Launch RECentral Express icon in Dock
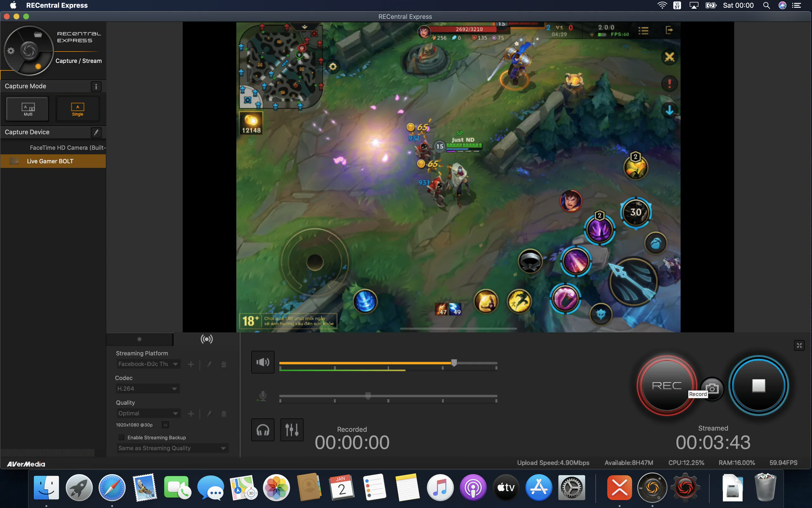Image resolution: width=812 pixels, height=508 pixels. point(652,487)
